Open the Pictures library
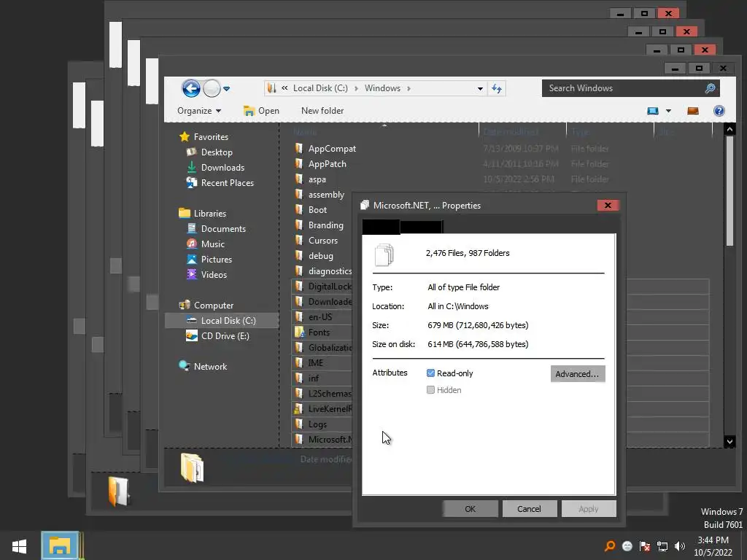This screenshot has width=747, height=560. pyautogui.click(x=209, y=259)
